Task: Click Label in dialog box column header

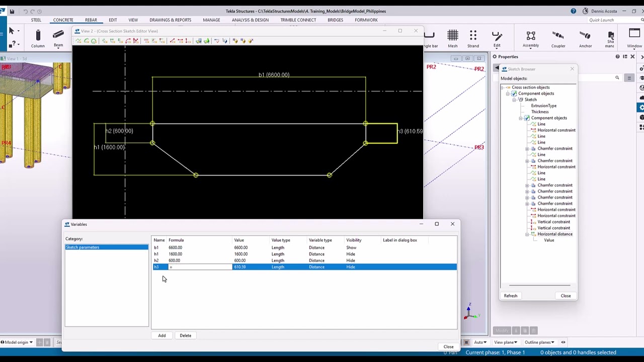Action: click(400, 240)
